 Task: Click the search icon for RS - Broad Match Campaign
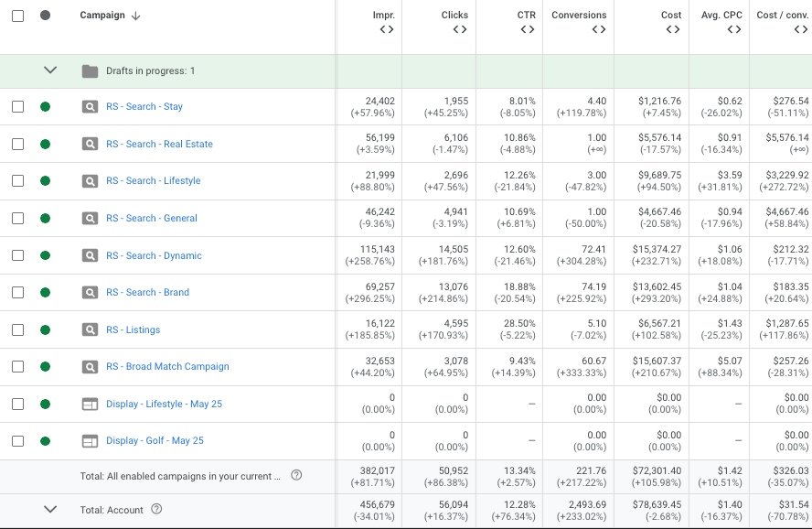click(x=91, y=367)
